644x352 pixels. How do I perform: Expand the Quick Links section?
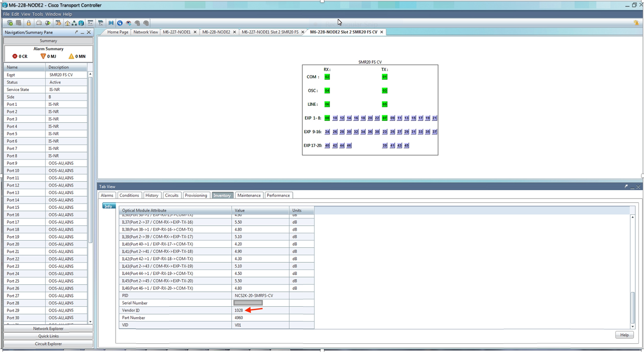(48, 336)
